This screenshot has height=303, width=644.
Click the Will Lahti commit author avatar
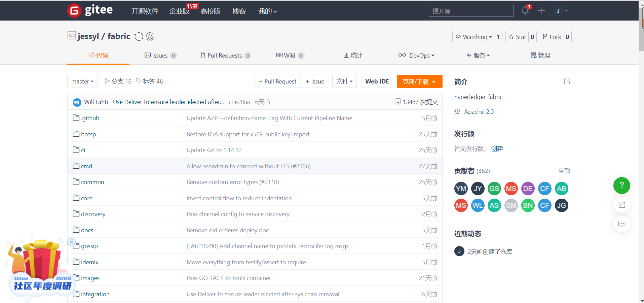(77, 102)
